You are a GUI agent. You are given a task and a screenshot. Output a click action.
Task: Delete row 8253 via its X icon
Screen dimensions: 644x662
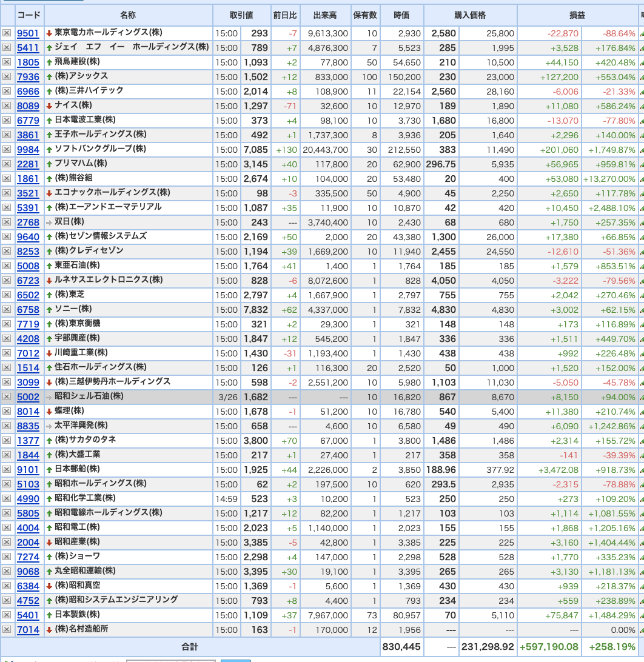[6, 252]
